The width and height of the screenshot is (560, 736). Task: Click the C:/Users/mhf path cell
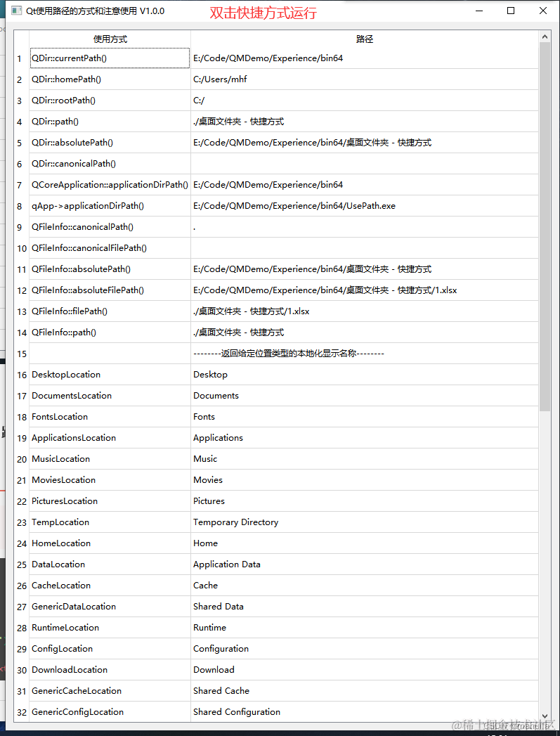[x=365, y=79]
